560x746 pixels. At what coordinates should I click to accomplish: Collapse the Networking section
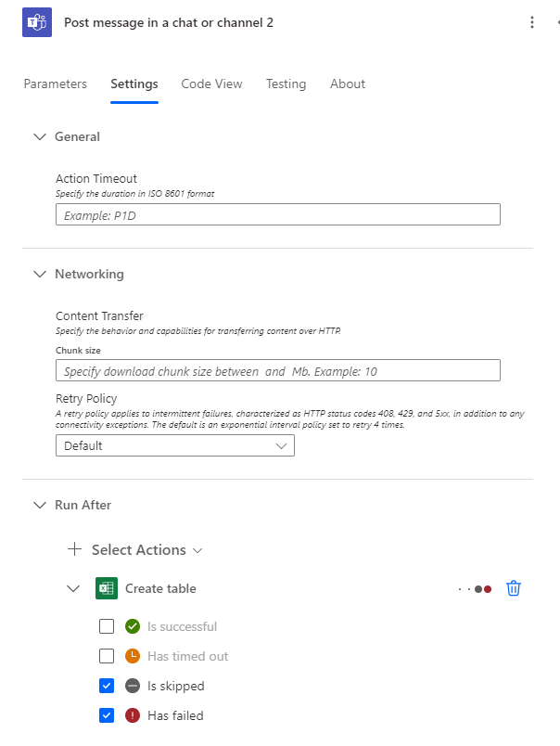[39, 274]
